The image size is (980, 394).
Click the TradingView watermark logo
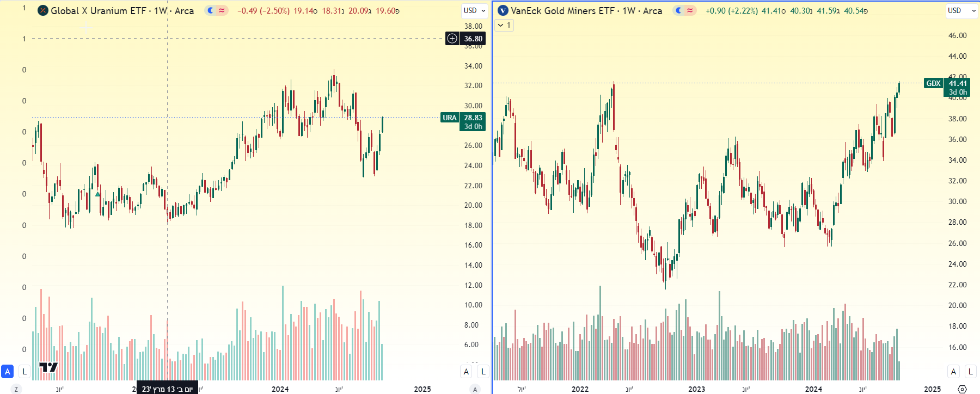tap(48, 368)
